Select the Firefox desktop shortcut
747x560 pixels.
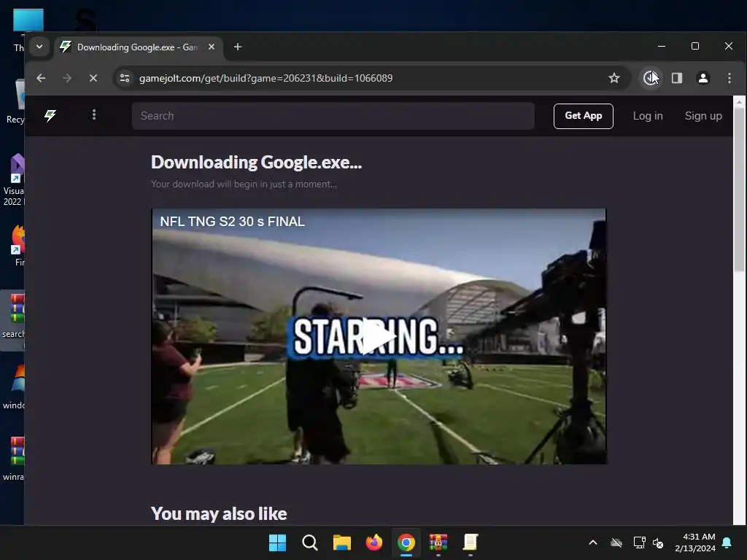click(18, 246)
